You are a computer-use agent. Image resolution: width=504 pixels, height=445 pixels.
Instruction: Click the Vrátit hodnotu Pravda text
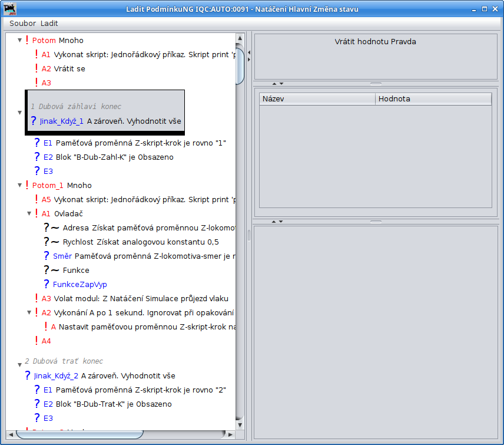[375, 41]
